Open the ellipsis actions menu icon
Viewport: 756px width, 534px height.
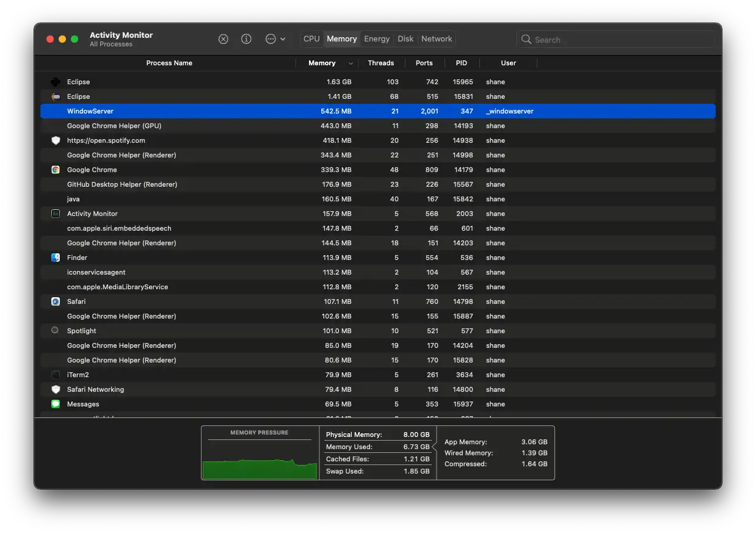tap(275, 39)
